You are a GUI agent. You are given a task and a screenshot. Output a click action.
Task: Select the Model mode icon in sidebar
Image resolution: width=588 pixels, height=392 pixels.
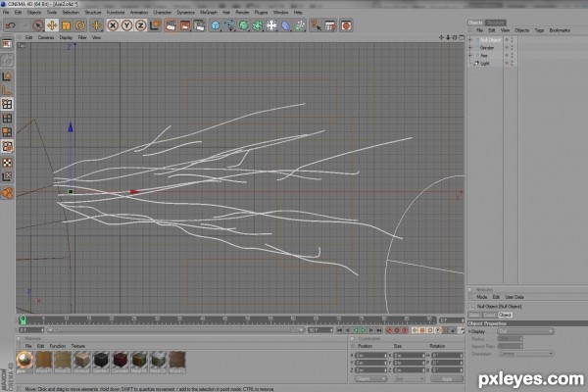7,76
